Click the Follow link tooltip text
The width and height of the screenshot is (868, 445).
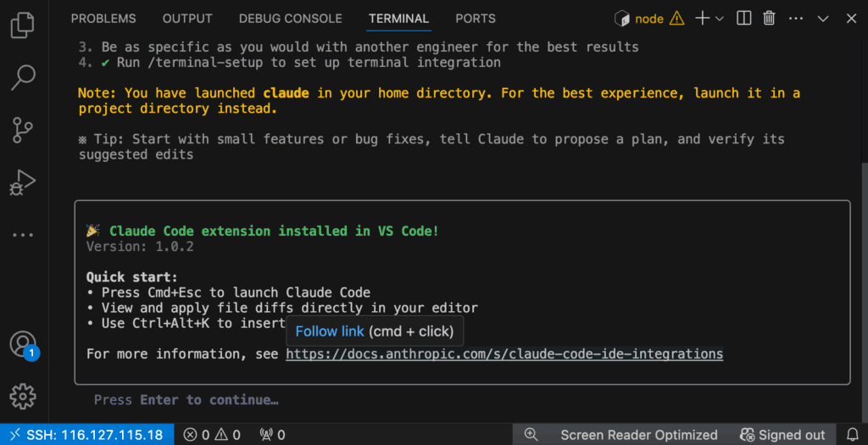click(x=330, y=331)
